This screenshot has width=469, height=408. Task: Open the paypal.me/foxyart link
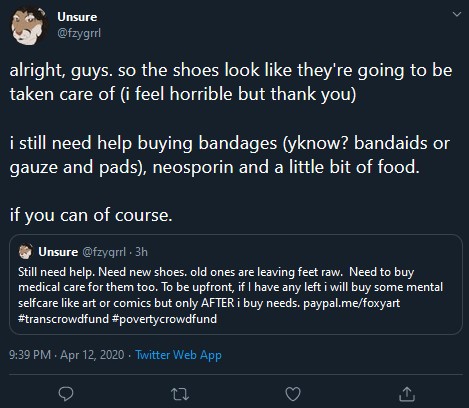[351, 303]
